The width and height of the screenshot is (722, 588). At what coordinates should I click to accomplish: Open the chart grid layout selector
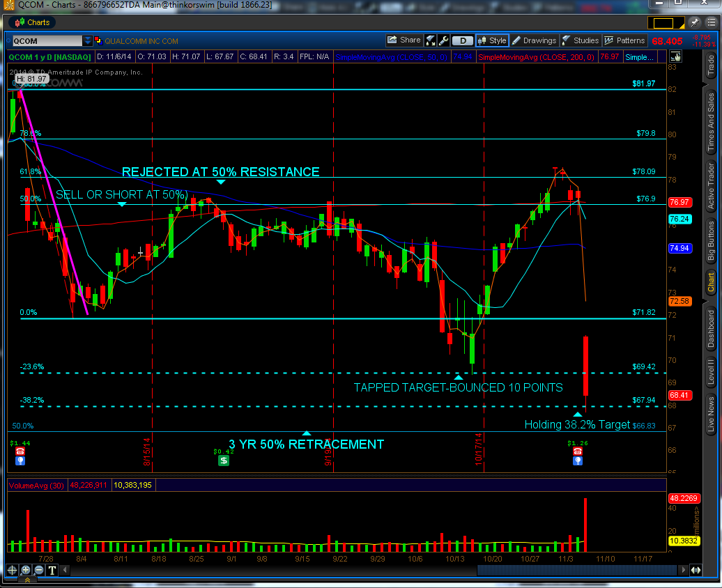pyautogui.click(x=666, y=22)
